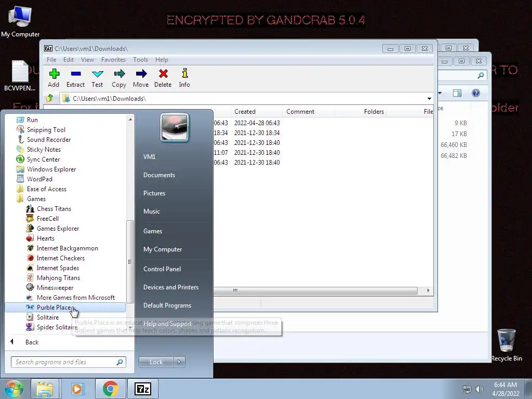Image resolution: width=532 pixels, height=399 pixels.
Task: Open the shutdown options arrow beside Lock
Action: tap(179, 362)
